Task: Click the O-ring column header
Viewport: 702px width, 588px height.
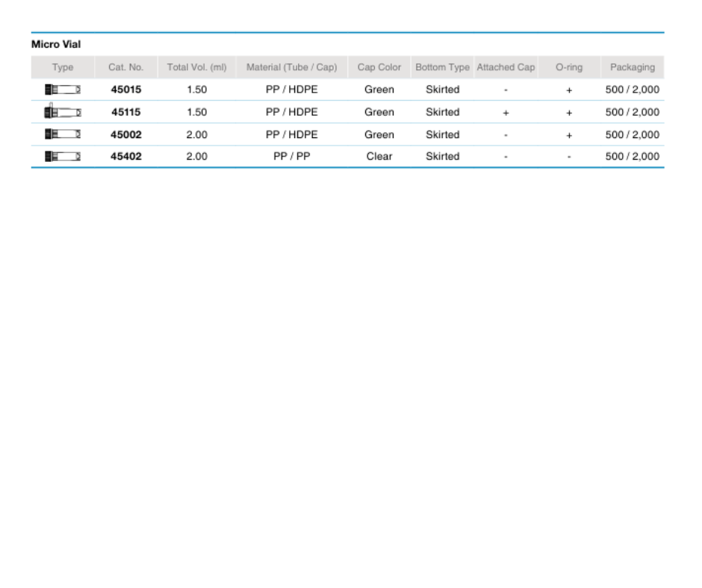Action: click(568, 67)
